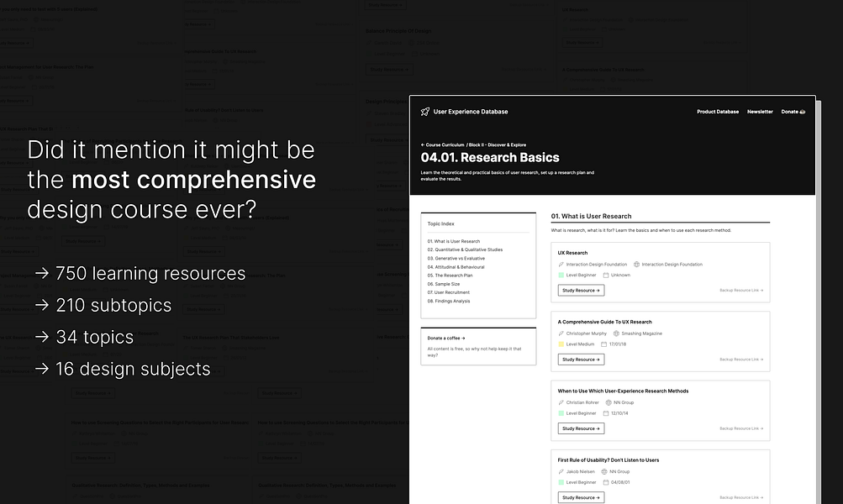The width and height of the screenshot is (843, 504).
Task: Click the globe icon beside Interaction Design Foundation
Action: coord(636,264)
